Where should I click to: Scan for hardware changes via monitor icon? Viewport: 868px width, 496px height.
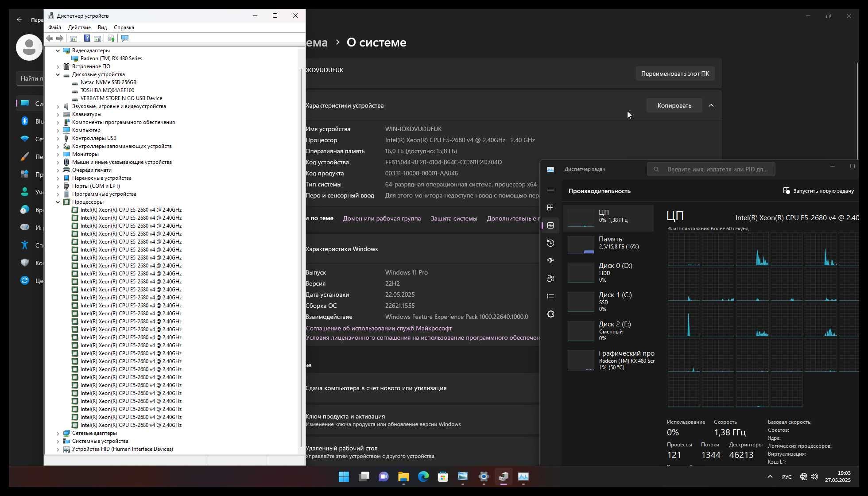125,39
